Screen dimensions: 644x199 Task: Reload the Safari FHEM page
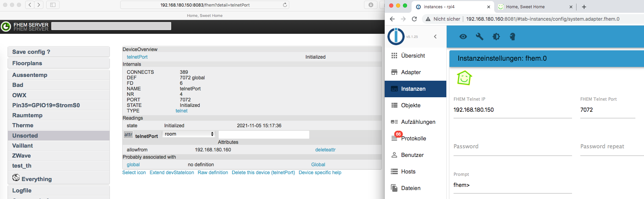click(x=285, y=5)
